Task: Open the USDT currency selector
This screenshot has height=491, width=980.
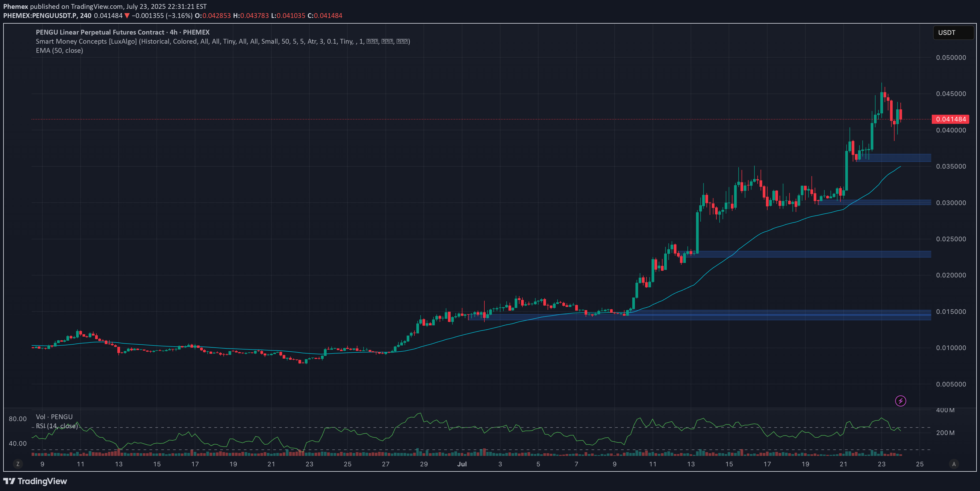Action: (x=953, y=33)
